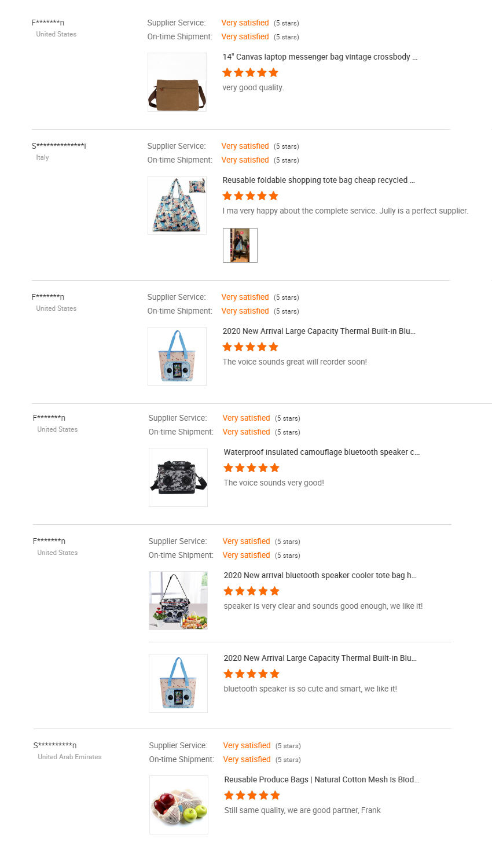This screenshot has height=868, width=492.
Task: Open '14" Canvas laptop messenger bag' product link
Action: click(x=320, y=57)
